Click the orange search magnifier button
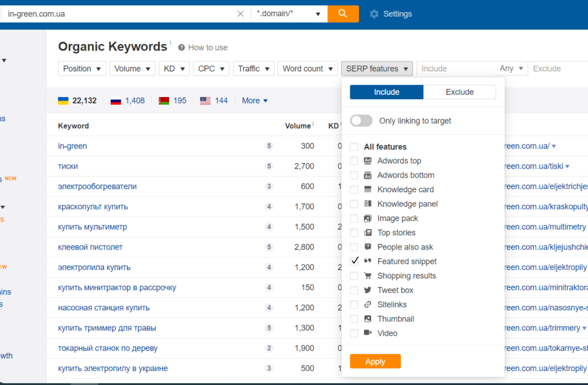Screen dimensions: 588x385 click(x=343, y=14)
